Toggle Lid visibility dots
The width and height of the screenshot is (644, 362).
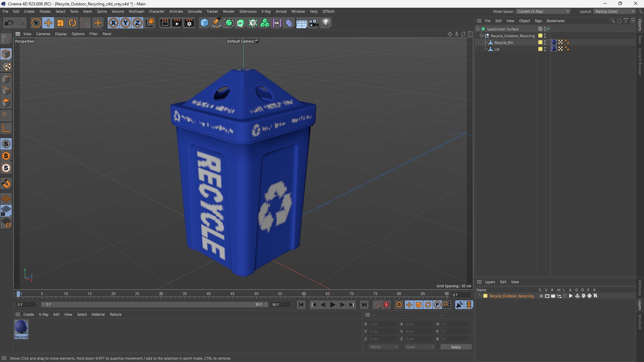tap(545, 49)
